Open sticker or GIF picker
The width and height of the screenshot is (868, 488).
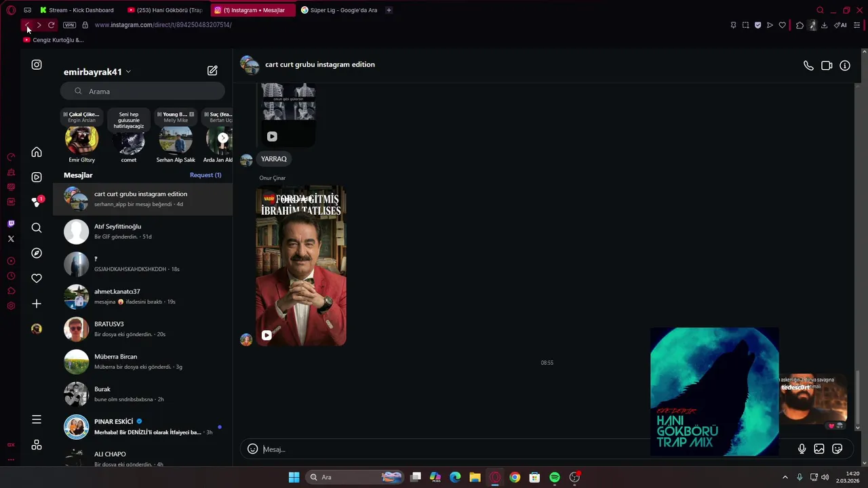click(x=837, y=449)
